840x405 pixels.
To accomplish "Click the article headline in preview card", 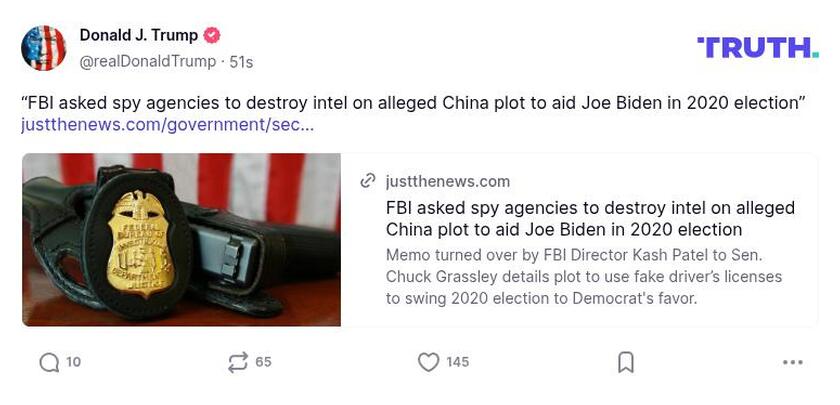I will click(590, 218).
